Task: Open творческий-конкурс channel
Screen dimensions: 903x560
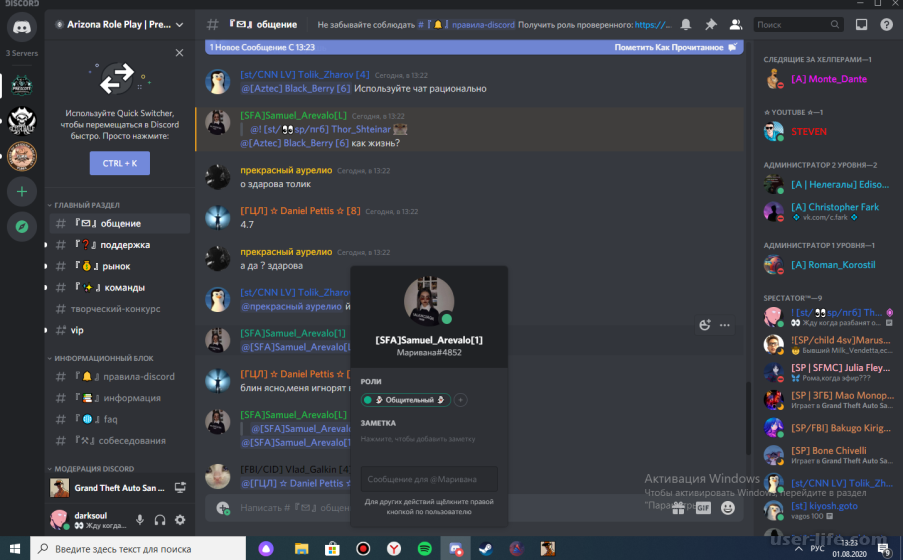Action: pos(120,309)
